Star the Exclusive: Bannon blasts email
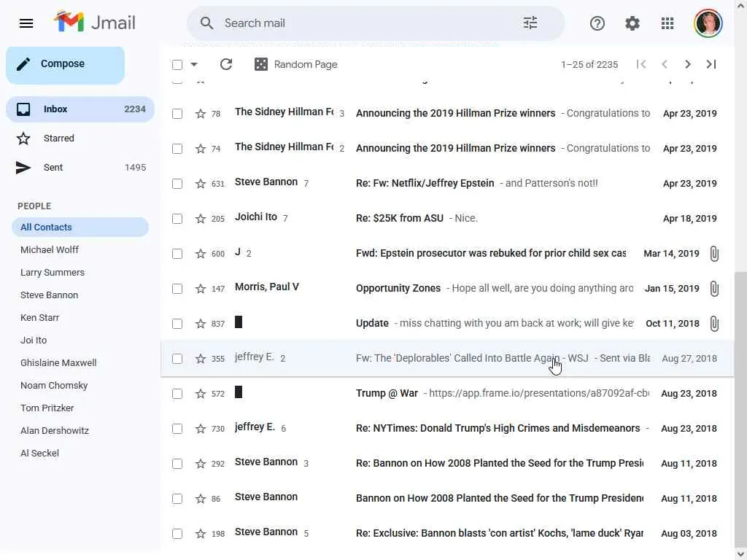This screenshot has height=560, width=747. [x=201, y=534]
